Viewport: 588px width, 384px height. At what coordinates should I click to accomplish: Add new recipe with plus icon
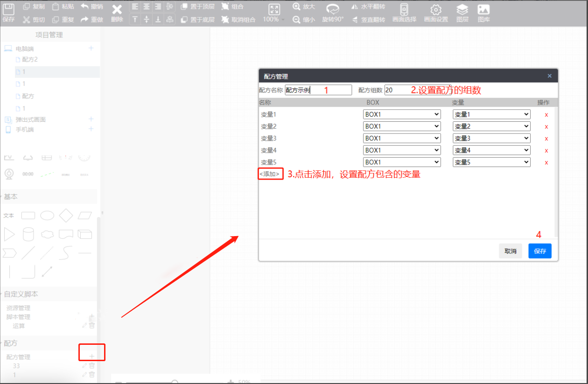click(x=92, y=356)
